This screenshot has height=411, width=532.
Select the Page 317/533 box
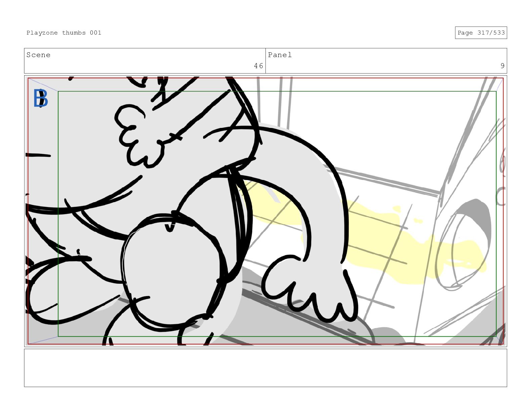pos(481,33)
